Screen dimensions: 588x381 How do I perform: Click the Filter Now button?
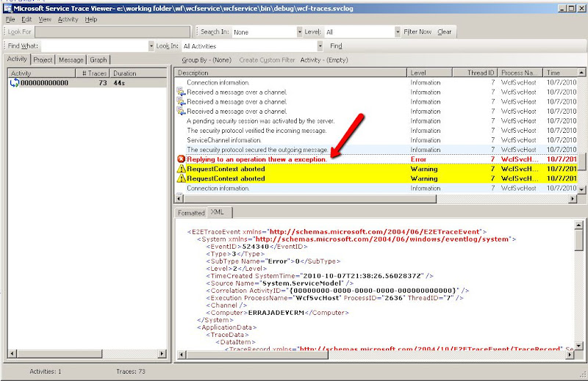tap(417, 32)
